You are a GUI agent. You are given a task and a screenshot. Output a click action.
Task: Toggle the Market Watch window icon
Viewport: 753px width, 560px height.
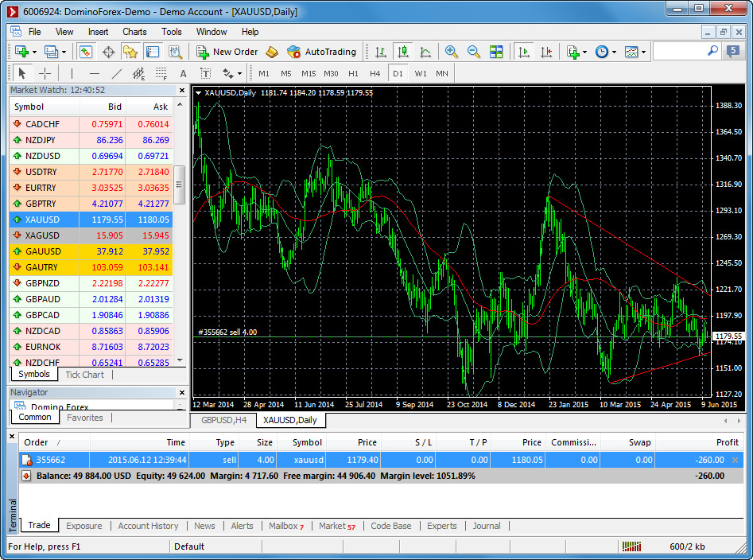[x=86, y=52]
